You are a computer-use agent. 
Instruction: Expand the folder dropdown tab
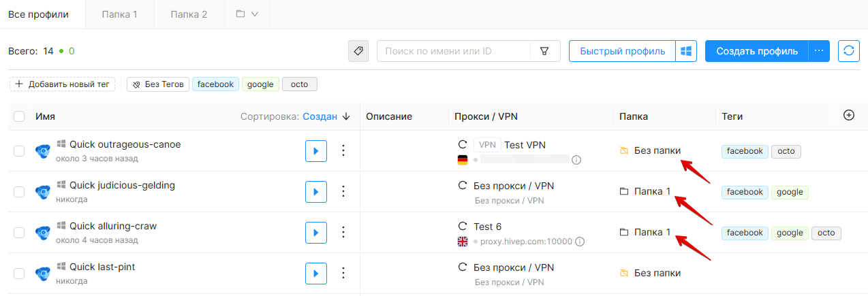coord(247,14)
